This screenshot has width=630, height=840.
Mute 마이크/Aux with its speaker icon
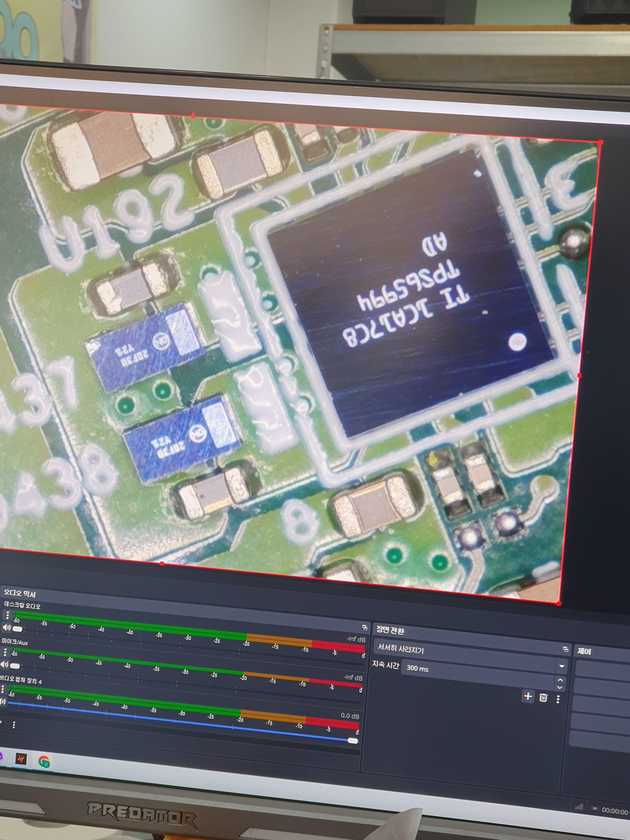click(4, 665)
